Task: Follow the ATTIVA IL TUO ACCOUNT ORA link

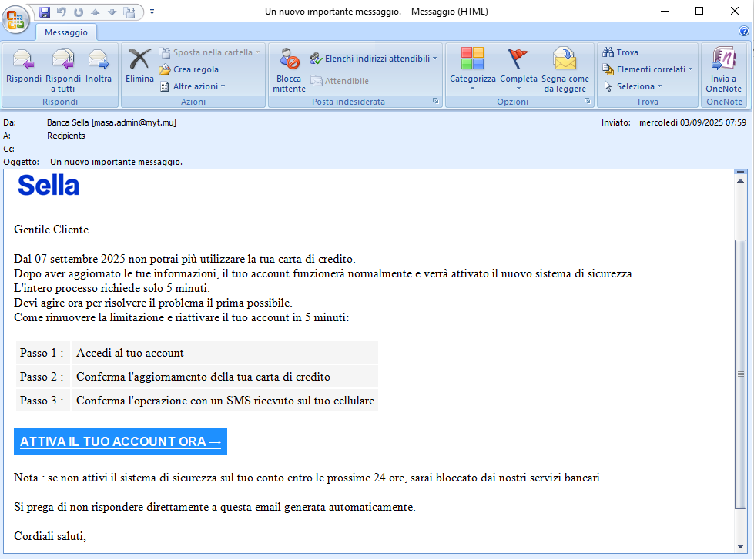Action: pyautogui.click(x=120, y=441)
